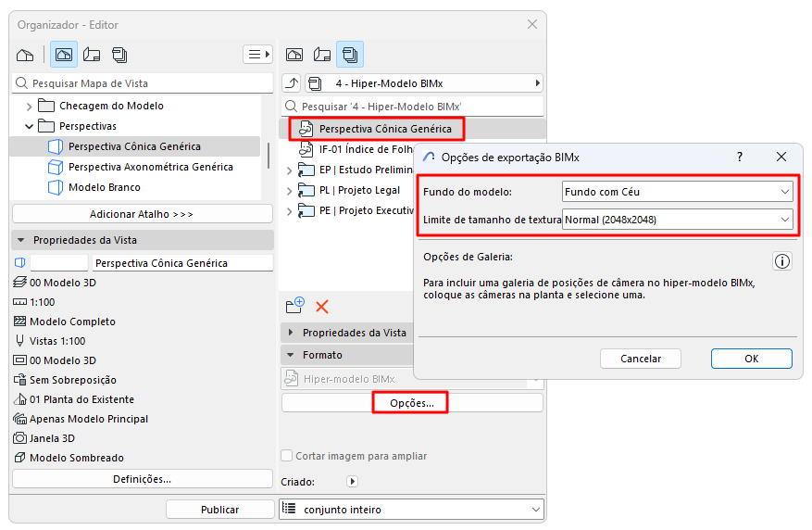Viewport: 812px width, 530px height.
Task: Toggle the Cortar imagem para ampliar checkbox
Action: [286, 455]
